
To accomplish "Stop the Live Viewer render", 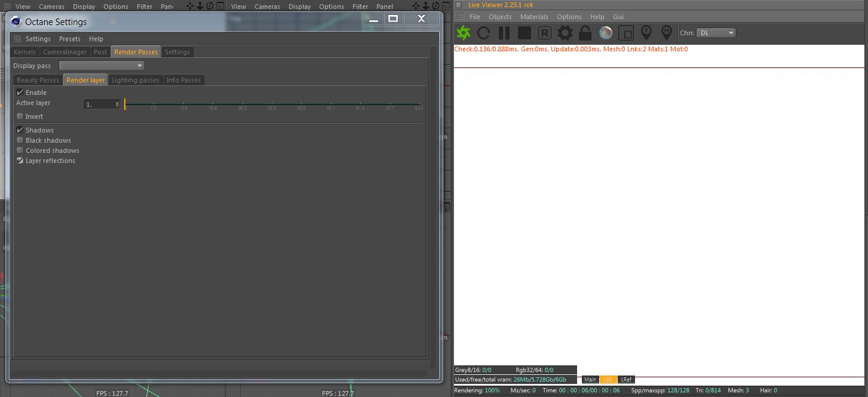I will pos(525,33).
